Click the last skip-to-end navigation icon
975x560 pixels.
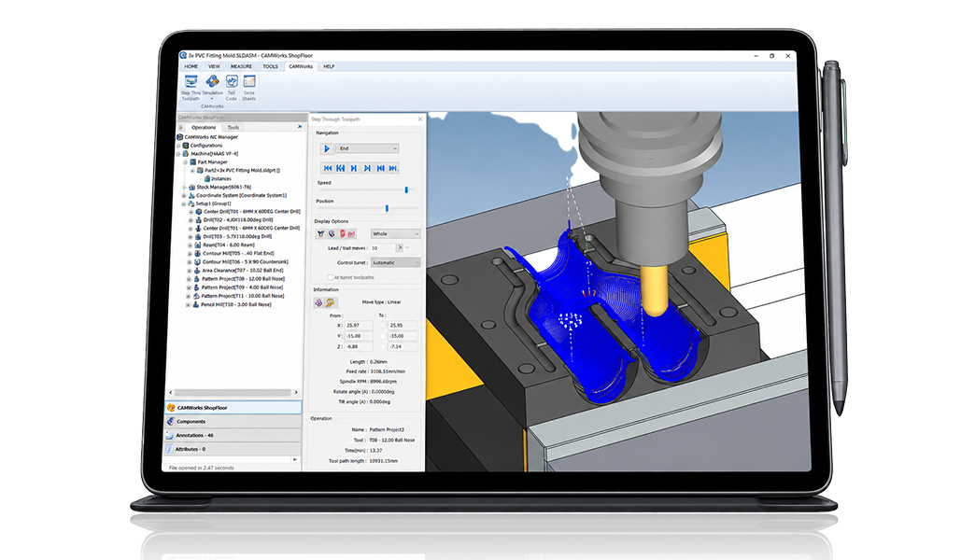click(x=392, y=168)
